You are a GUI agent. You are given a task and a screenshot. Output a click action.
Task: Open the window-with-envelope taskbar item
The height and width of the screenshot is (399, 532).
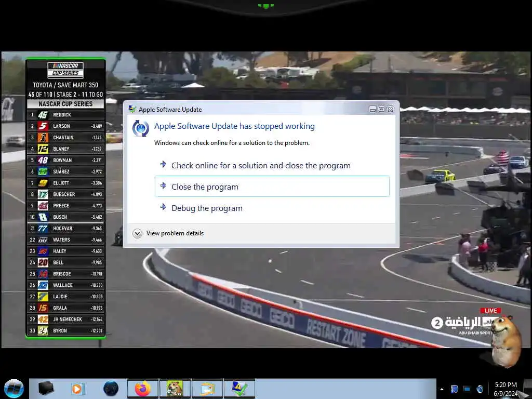click(x=207, y=389)
